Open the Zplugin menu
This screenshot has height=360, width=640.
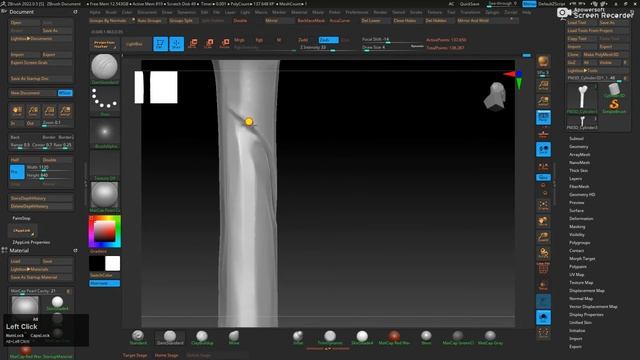tap(492, 12)
